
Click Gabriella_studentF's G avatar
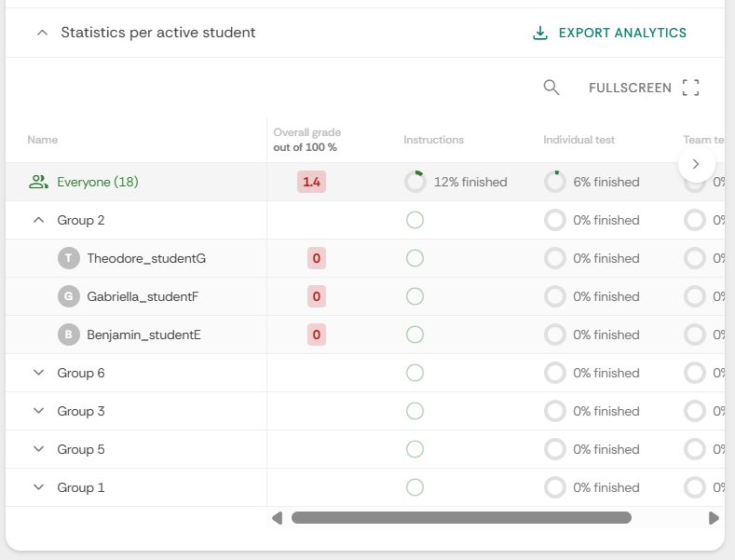coord(68,296)
